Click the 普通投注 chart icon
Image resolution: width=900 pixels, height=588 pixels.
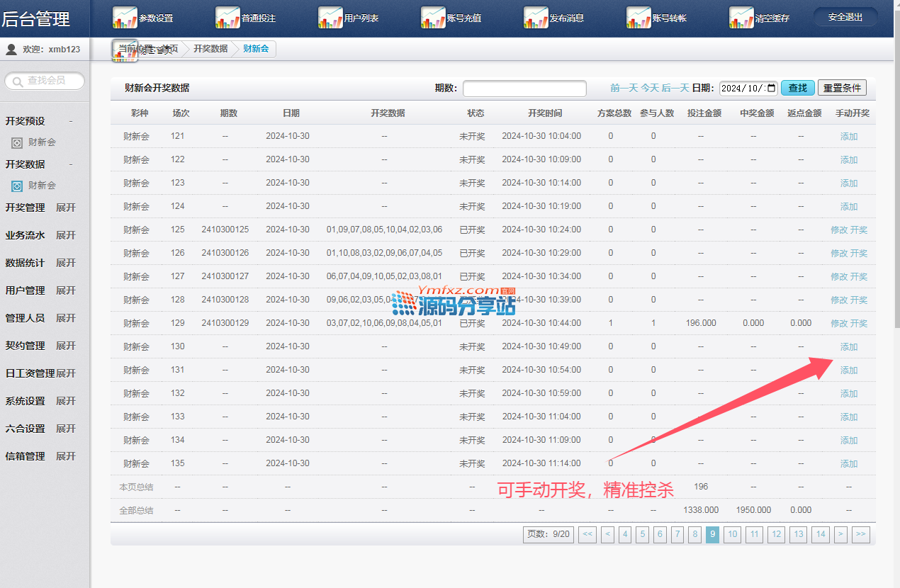(227, 17)
